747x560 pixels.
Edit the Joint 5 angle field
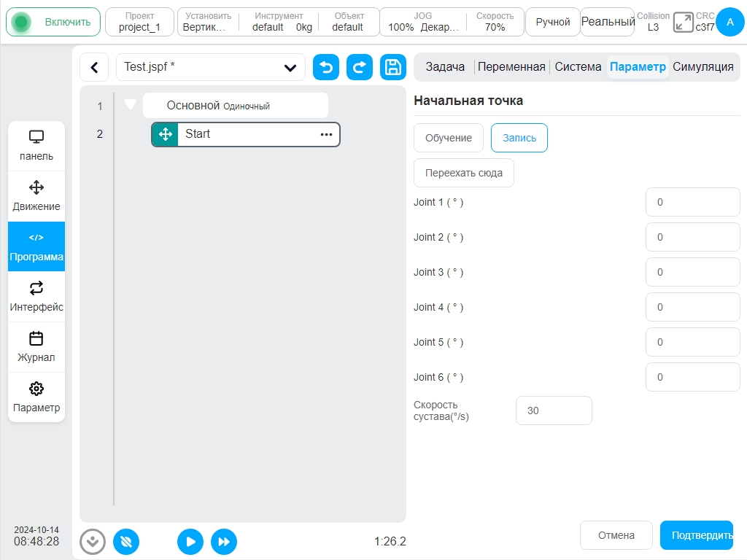693,342
